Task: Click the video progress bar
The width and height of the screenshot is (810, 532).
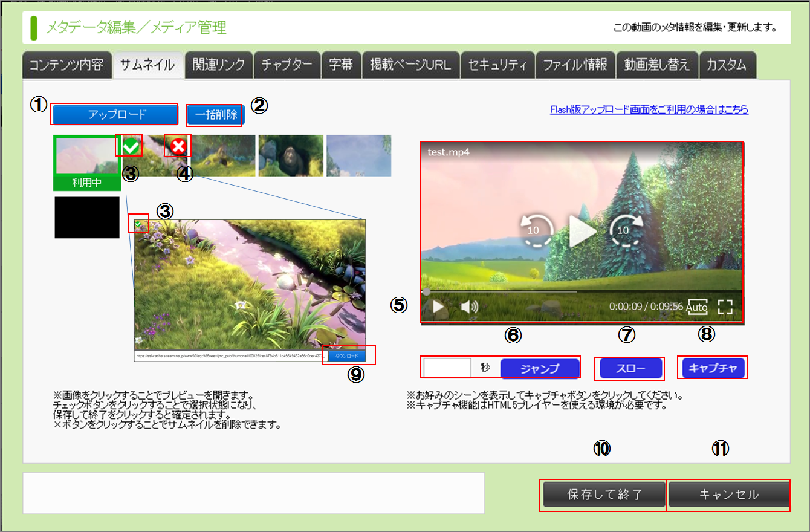Action: coord(582,291)
